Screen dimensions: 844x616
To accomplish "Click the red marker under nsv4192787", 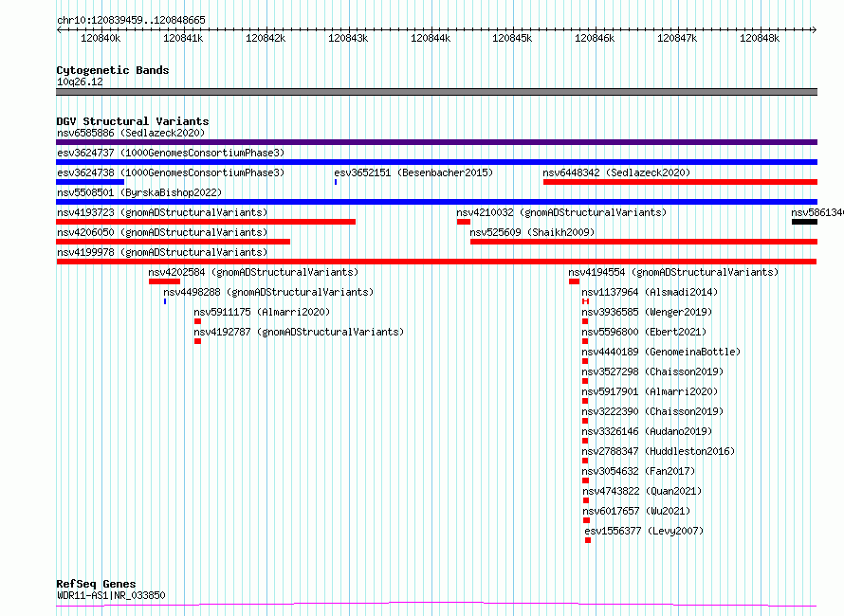I will (x=197, y=341).
